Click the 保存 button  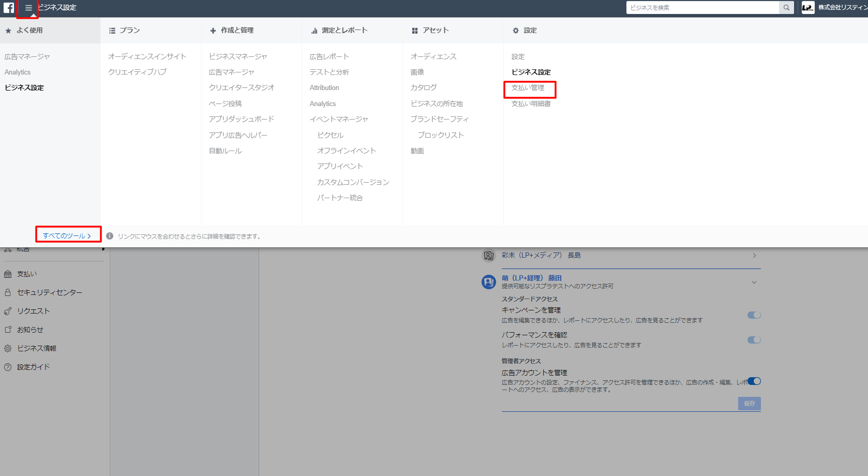click(749, 404)
